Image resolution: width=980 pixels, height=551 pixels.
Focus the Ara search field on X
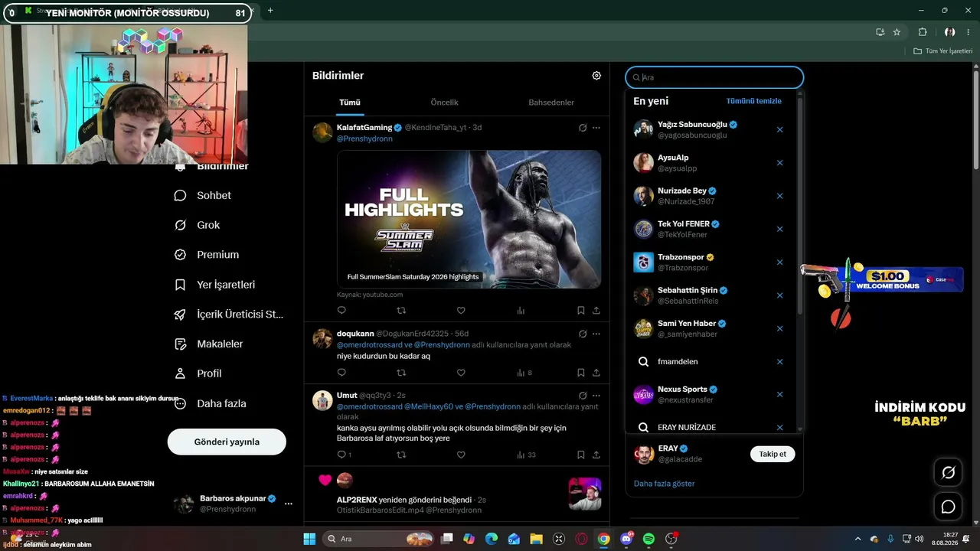714,77
